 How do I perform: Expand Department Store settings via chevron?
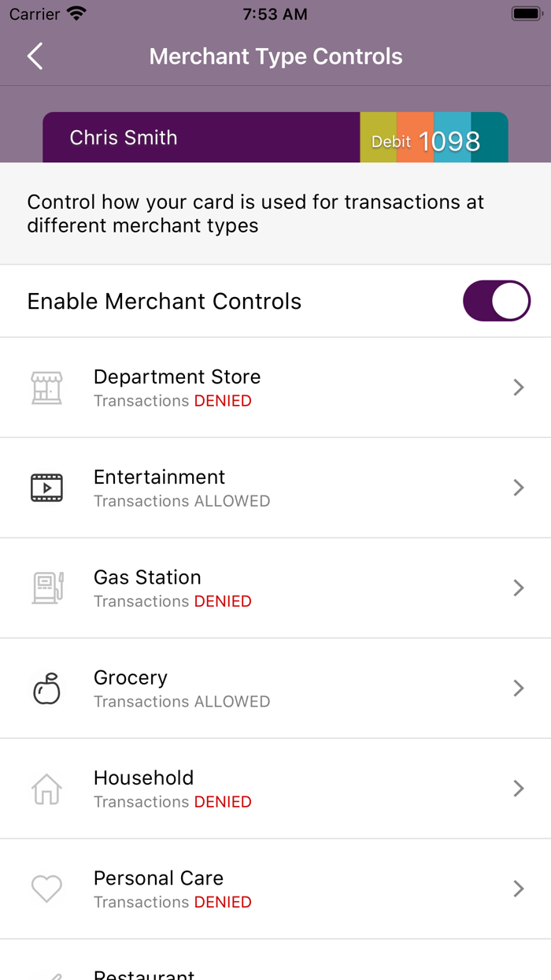point(518,387)
